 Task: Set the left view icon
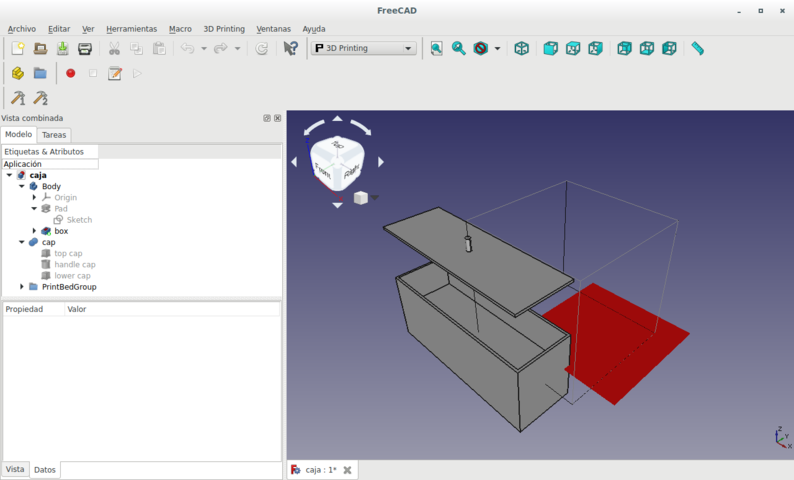669,48
